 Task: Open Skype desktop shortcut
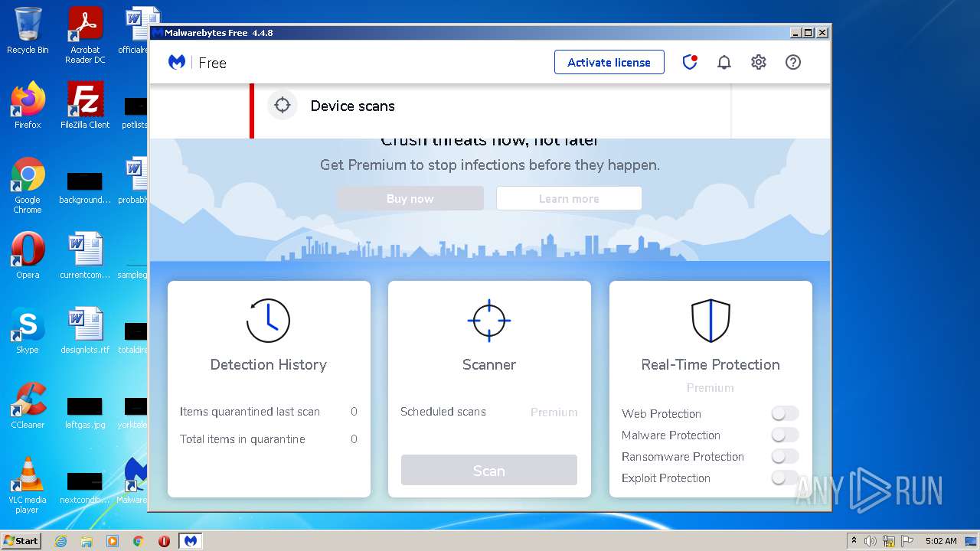[28, 331]
